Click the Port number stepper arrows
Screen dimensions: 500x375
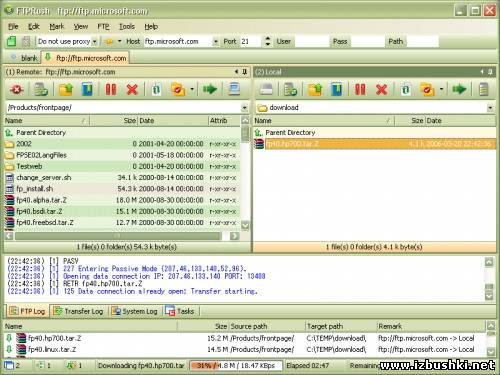click(267, 41)
